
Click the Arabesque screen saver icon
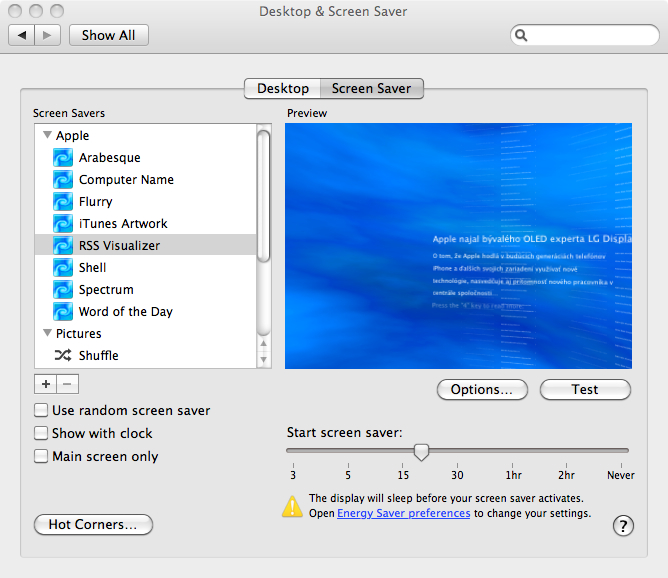[x=63, y=157]
